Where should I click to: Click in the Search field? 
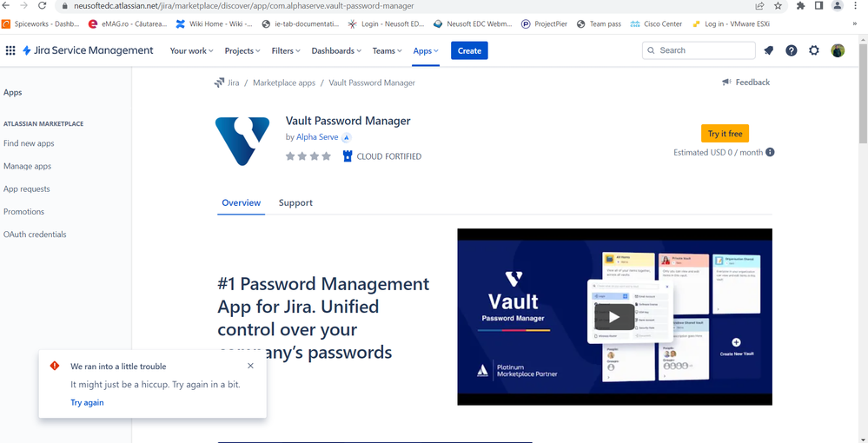699,50
